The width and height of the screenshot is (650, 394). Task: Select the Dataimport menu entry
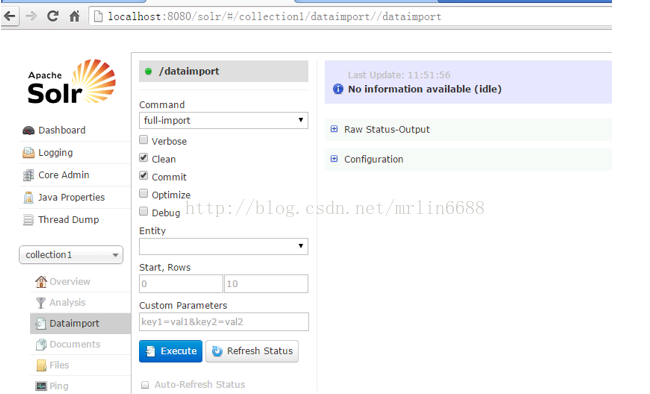pos(80,323)
